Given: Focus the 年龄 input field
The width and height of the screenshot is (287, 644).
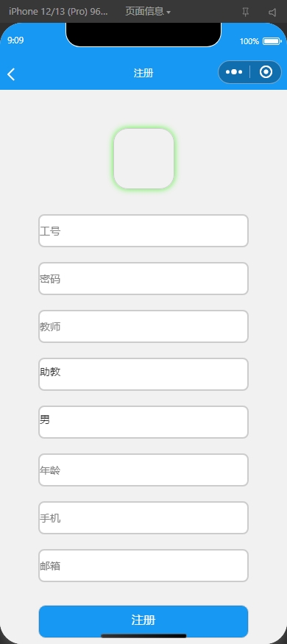Looking at the screenshot, I should (143, 470).
